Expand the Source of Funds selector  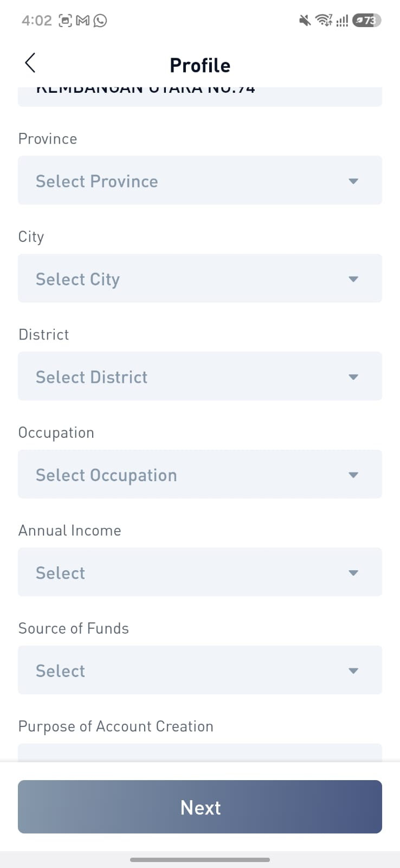tap(200, 670)
